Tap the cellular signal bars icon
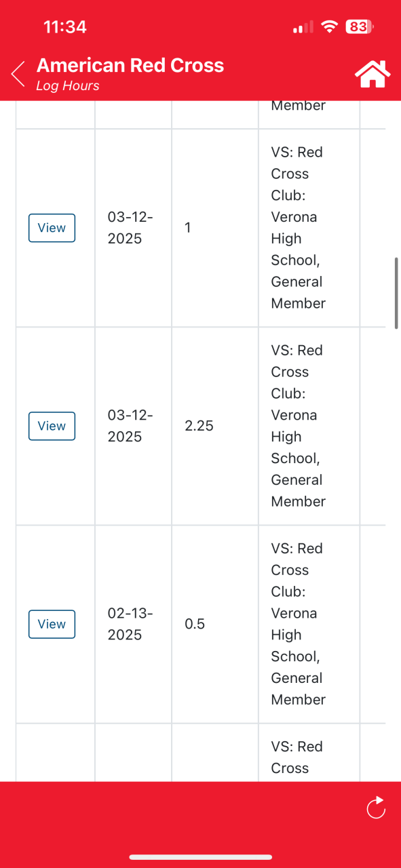This screenshot has height=868, width=401. pyautogui.click(x=303, y=27)
